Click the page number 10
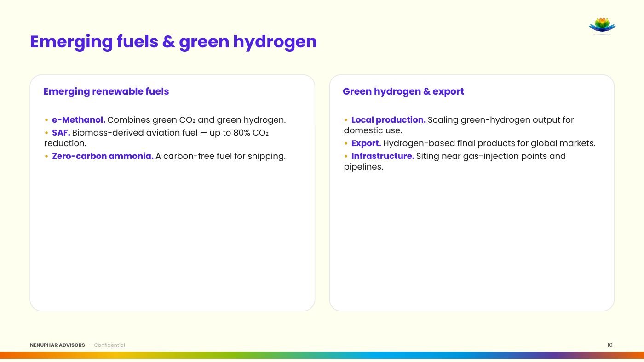The height and width of the screenshot is (362, 644). [610, 345]
